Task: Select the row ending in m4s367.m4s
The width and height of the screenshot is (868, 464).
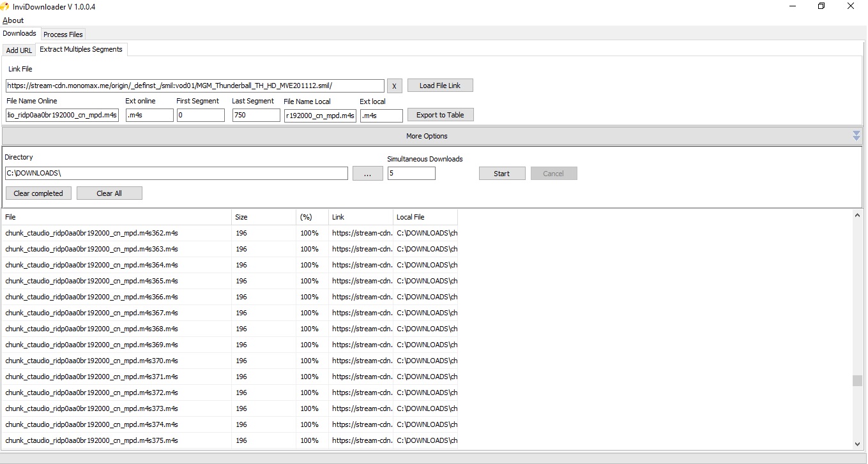Action: pos(230,313)
